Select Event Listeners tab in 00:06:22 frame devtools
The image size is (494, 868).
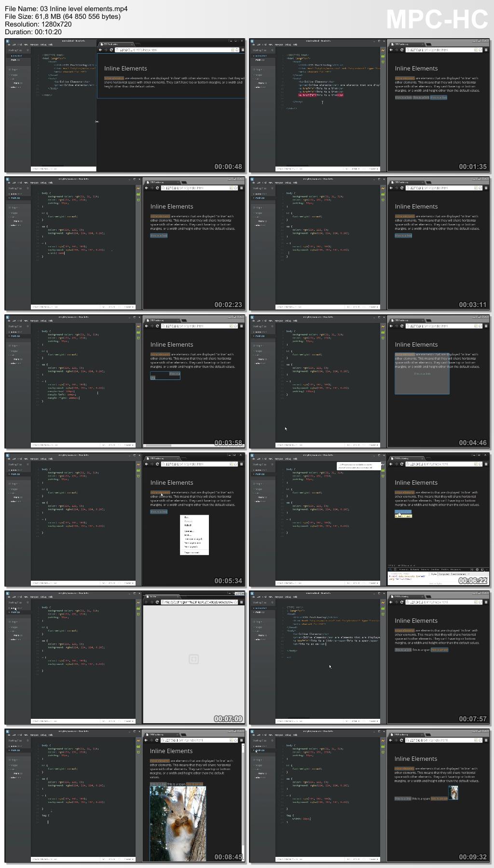[458, 574]
